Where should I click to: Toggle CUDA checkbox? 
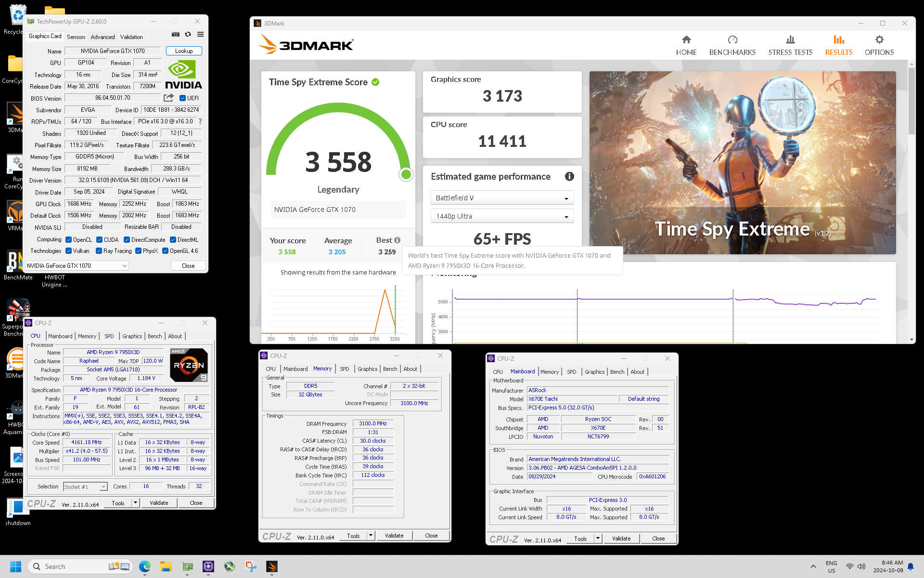click(99, 239)
